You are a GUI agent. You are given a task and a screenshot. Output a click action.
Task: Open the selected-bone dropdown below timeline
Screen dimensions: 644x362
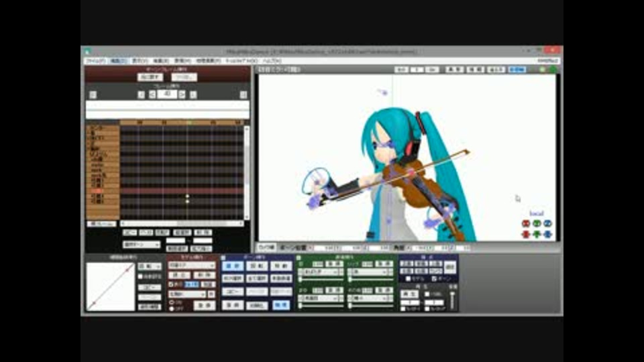pyautogui.click(x=142, y=245)
